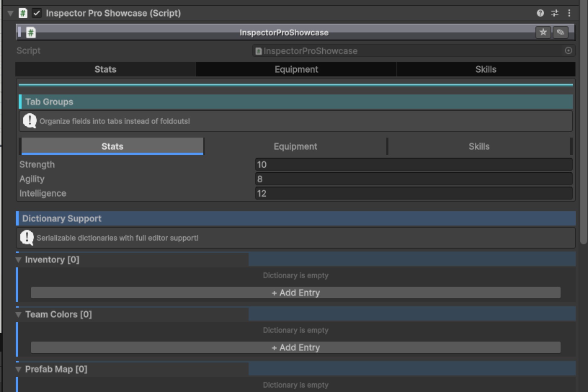Collapse the Inventory [0] dictionary foldout
588x392 pixels.
point(18,260)
